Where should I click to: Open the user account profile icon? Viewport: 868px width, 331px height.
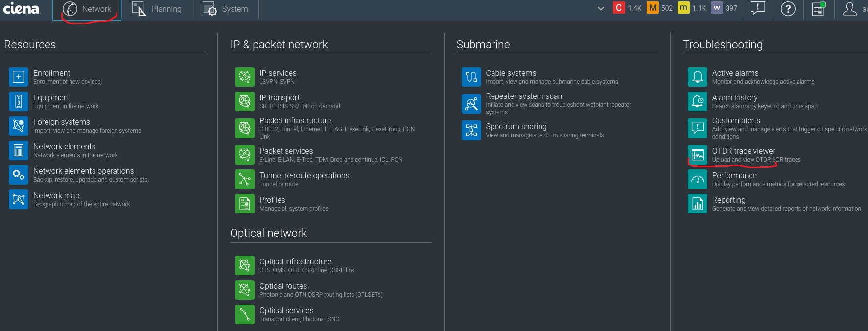[849, 9]
